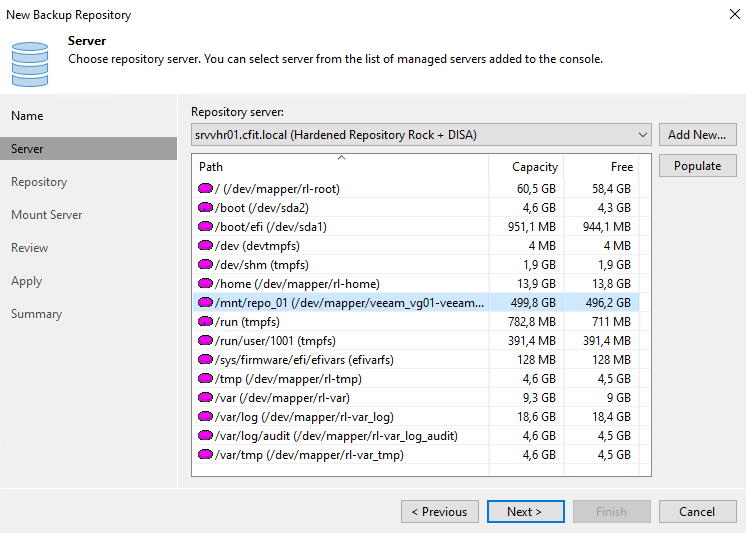Sort the list by Path column header
The image size is (746, 533).
coord(340,167)
